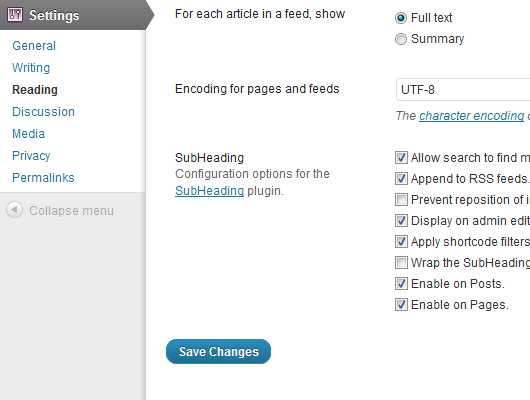Uncheck Apply shortcode filters checkbox
The height and width of the screenshot is (400, 530).
(401, 241)
